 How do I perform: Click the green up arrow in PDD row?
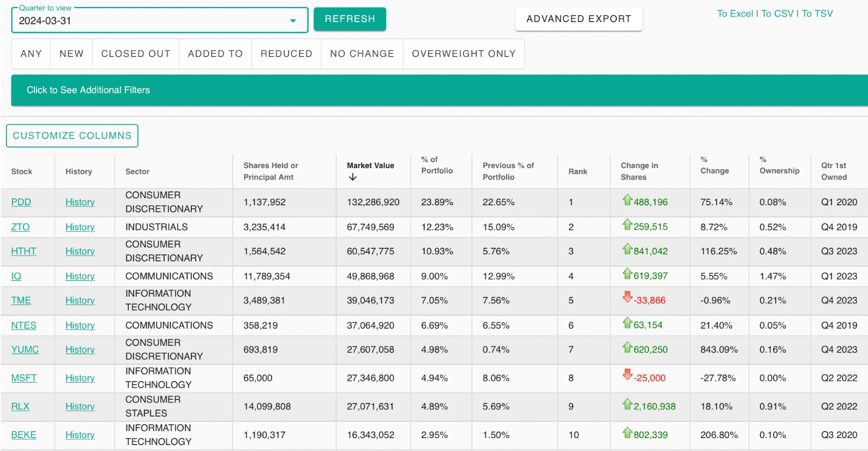coord(627,200)
